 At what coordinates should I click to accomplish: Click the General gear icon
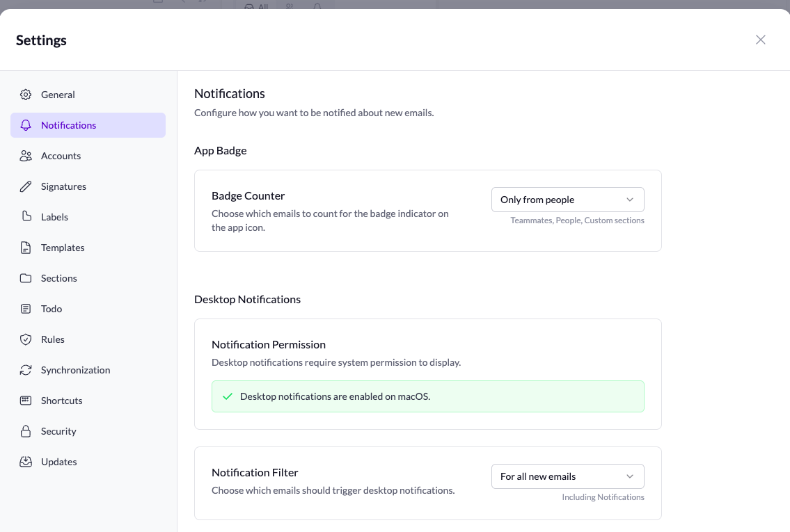(x=26, y=95)
